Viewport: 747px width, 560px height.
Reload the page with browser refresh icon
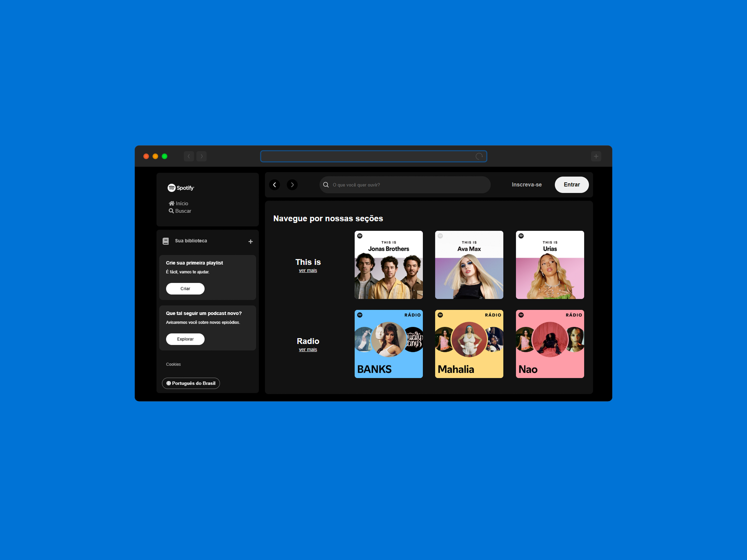[479, 156]
